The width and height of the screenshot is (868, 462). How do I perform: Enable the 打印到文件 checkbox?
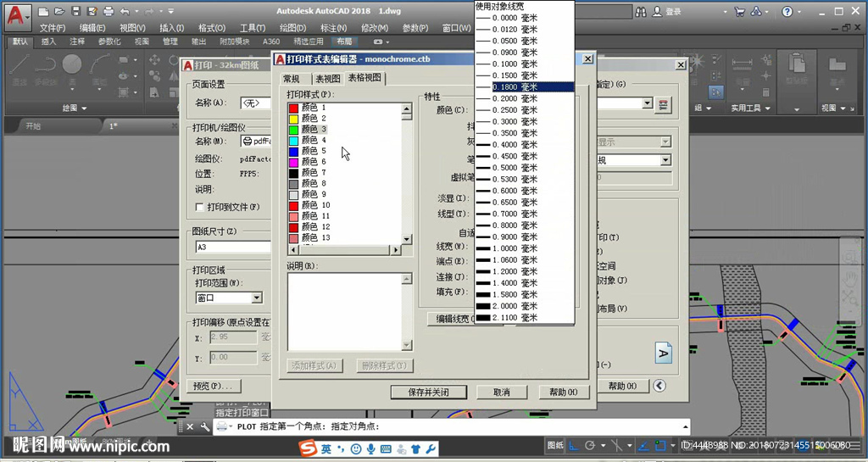click(200, 207)
